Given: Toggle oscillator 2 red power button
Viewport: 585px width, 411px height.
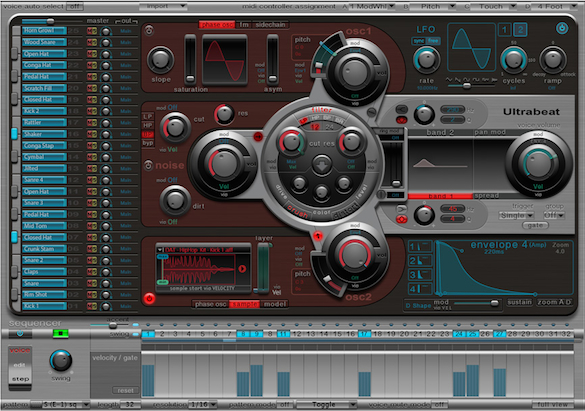Looking at the screenshot, I should [149, 298].
